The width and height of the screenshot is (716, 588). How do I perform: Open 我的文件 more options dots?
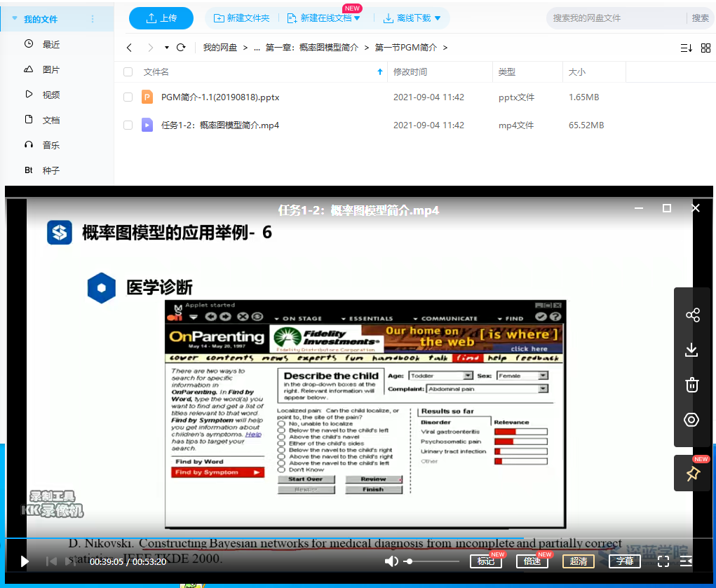pos(93,19)
